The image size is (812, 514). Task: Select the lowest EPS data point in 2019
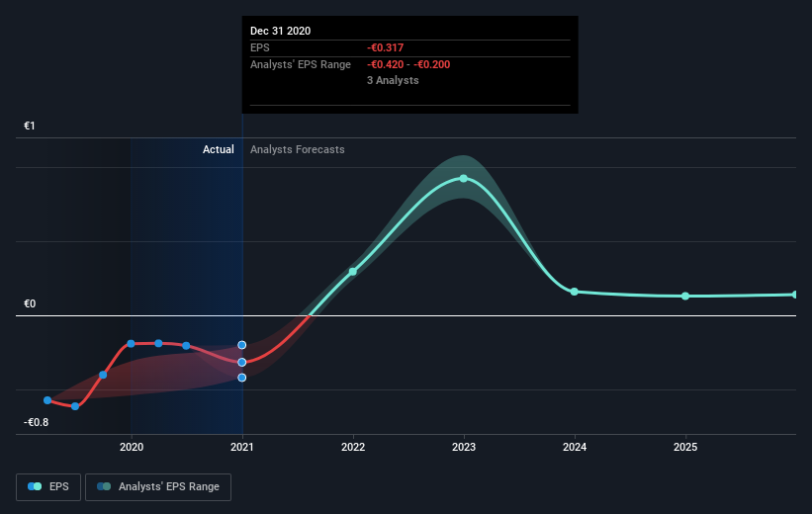pos(75,406)
